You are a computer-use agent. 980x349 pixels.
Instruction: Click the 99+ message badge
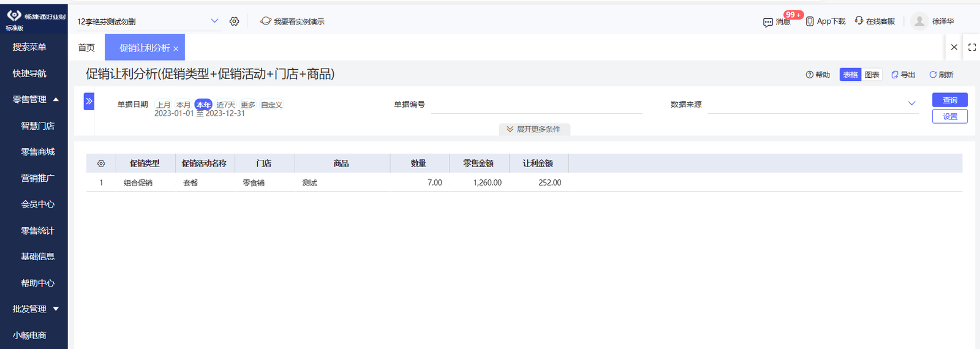[x=793, y=15]
